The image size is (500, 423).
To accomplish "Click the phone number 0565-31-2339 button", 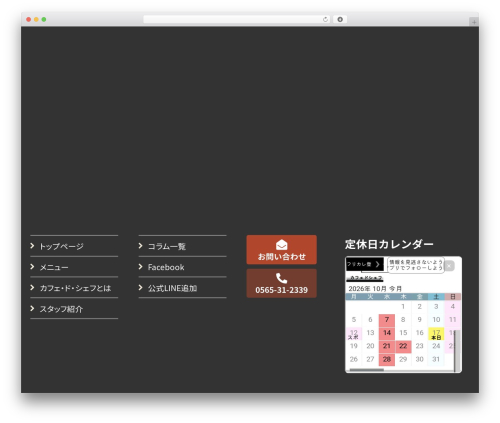I will tap(282, 283).
